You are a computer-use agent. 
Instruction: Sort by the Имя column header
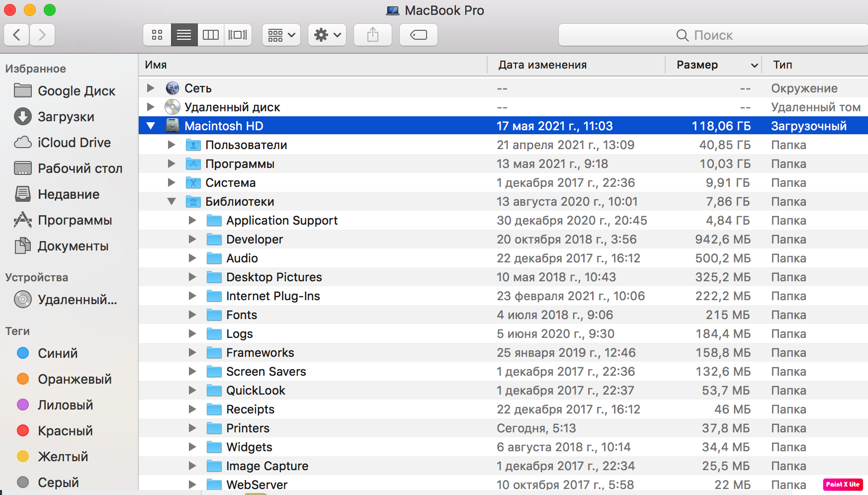[313, 65]
